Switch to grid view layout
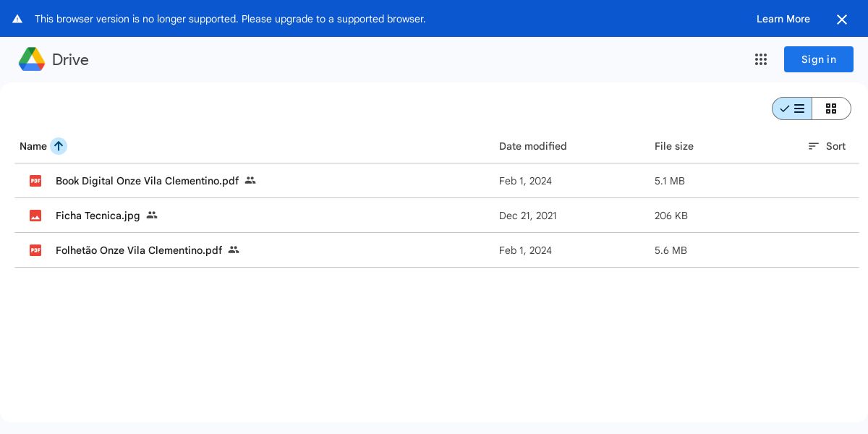868x434 pixels. click(x=831, y=109)
